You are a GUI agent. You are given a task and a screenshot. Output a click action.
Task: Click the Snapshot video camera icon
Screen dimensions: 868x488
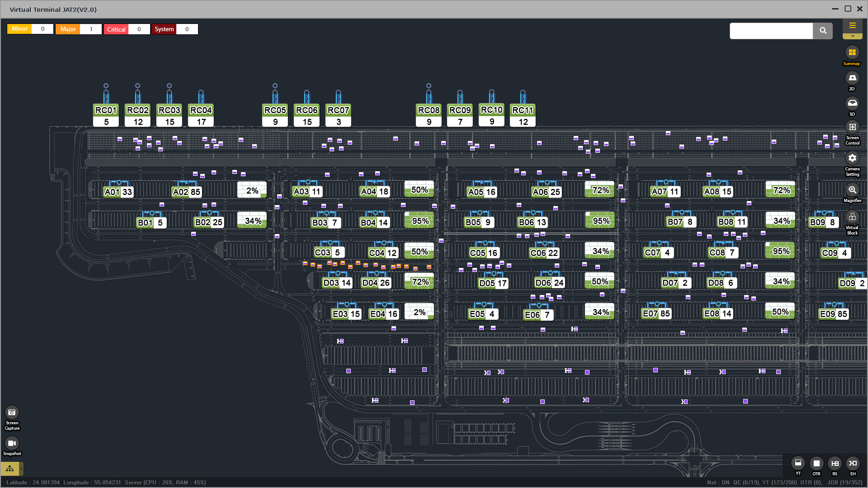[12, 443]
